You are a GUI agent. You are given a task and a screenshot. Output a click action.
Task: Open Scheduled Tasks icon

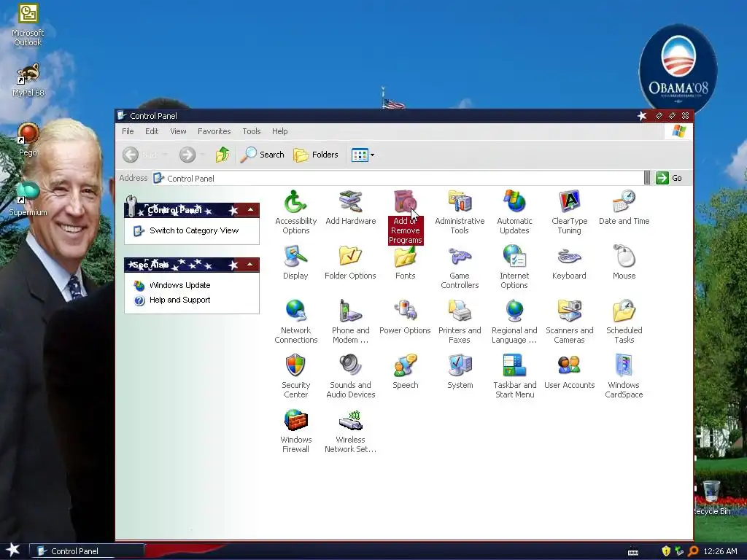click(624, 322)
